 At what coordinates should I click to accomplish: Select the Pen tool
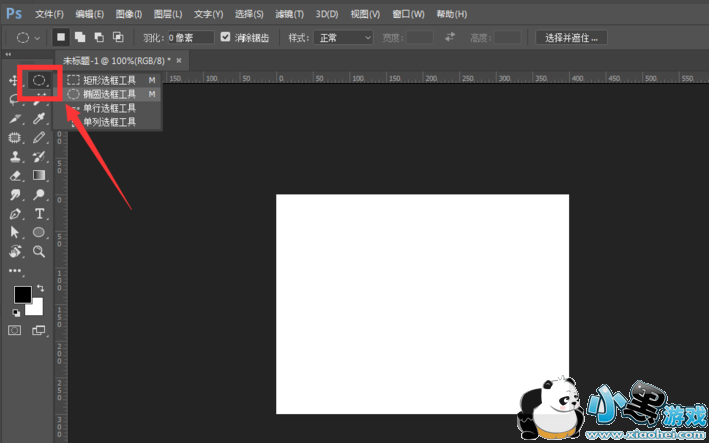15,213
